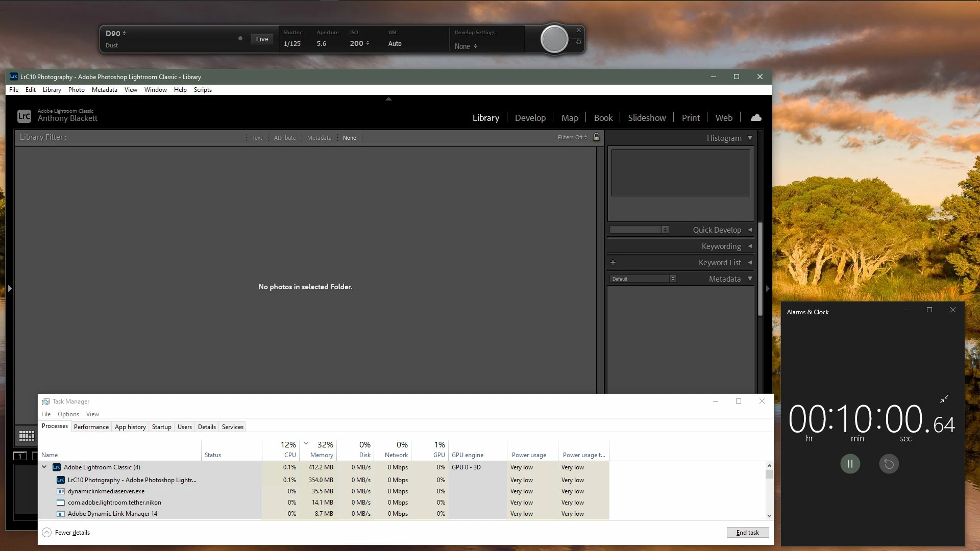980x551 pixels.
Task: Switch to Grid view icon
Action: tap(27, 436)
